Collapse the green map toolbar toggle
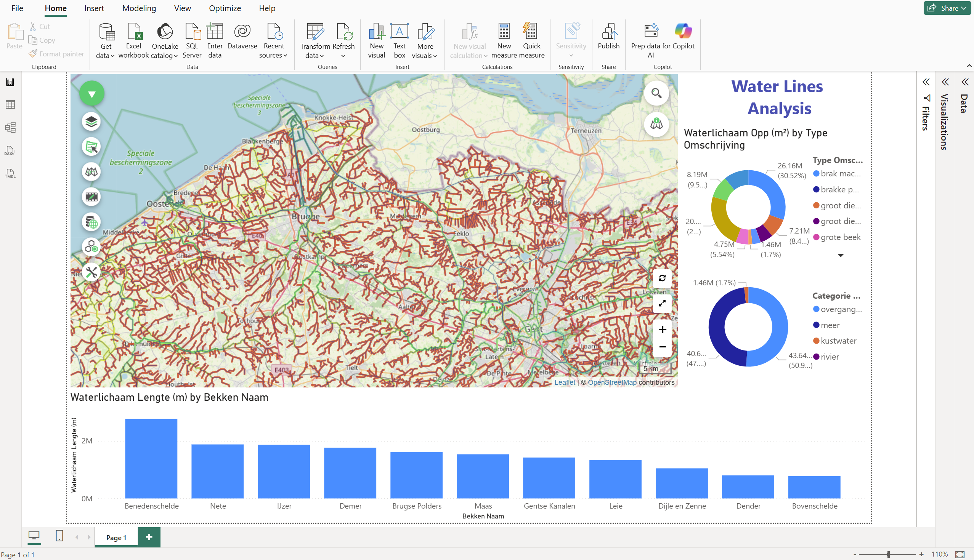Viewport: 974px width, 560px height. [91, 94]
